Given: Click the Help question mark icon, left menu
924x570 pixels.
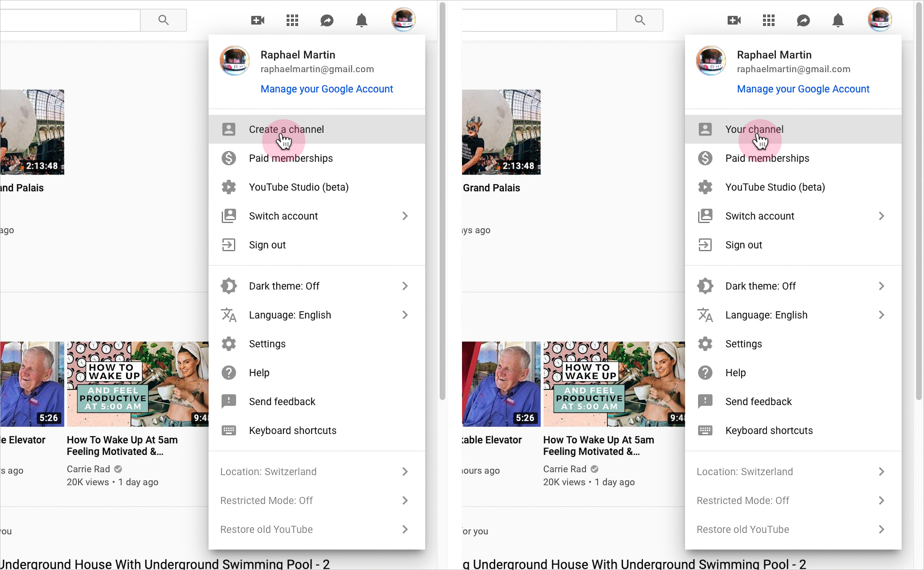Looking at the screenshot, I should tap(229, 373).
